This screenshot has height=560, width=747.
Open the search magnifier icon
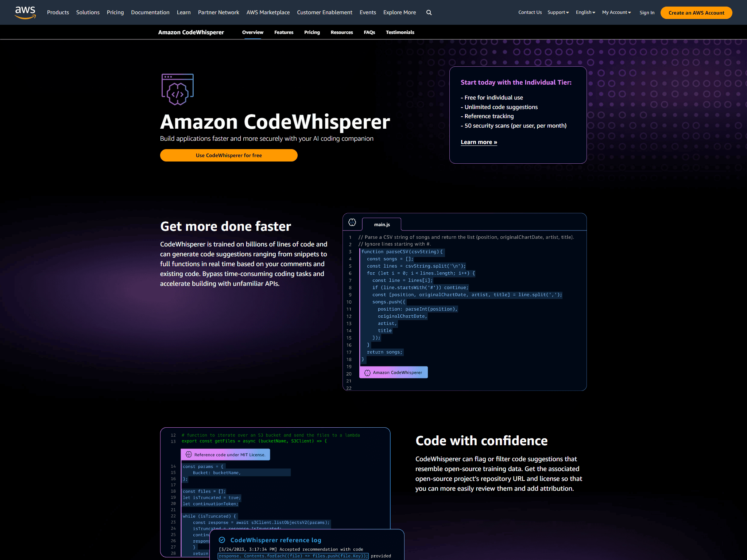click(429, 12)
